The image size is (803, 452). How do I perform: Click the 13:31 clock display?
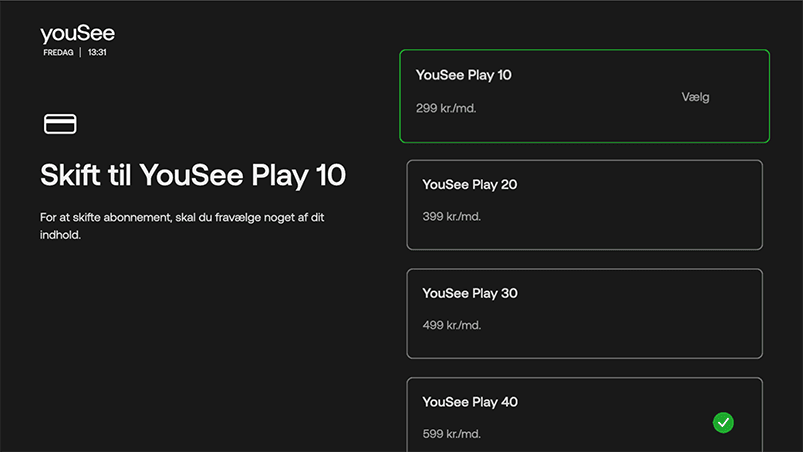(x=97, y=52)
